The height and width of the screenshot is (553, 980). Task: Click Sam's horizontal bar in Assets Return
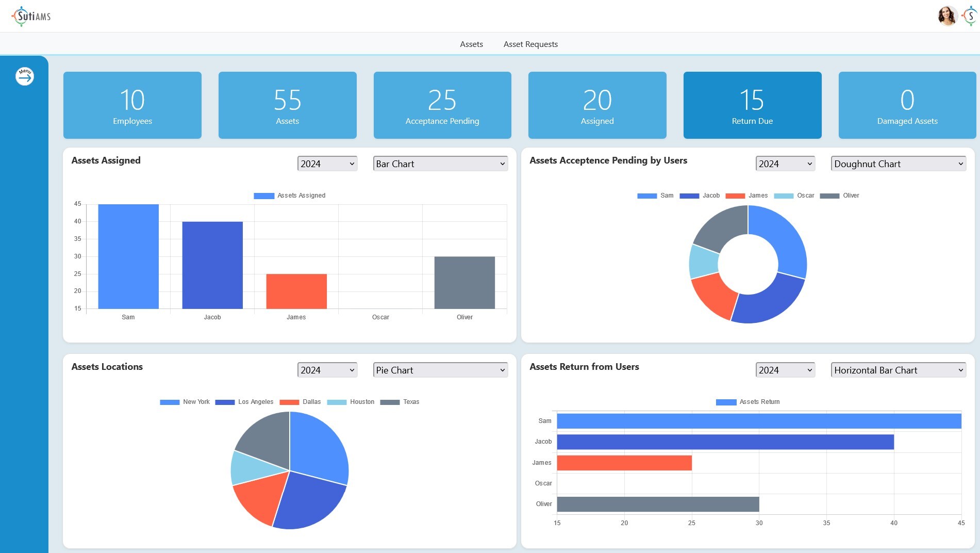[759, 421]
